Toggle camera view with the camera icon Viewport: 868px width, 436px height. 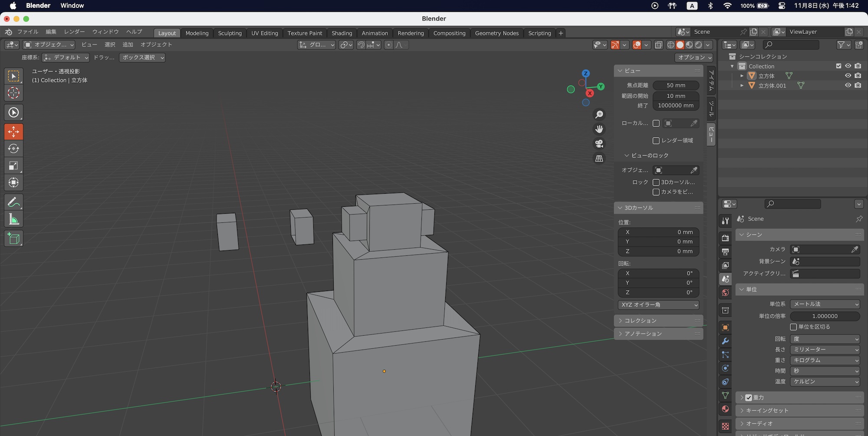coord(599,144)
